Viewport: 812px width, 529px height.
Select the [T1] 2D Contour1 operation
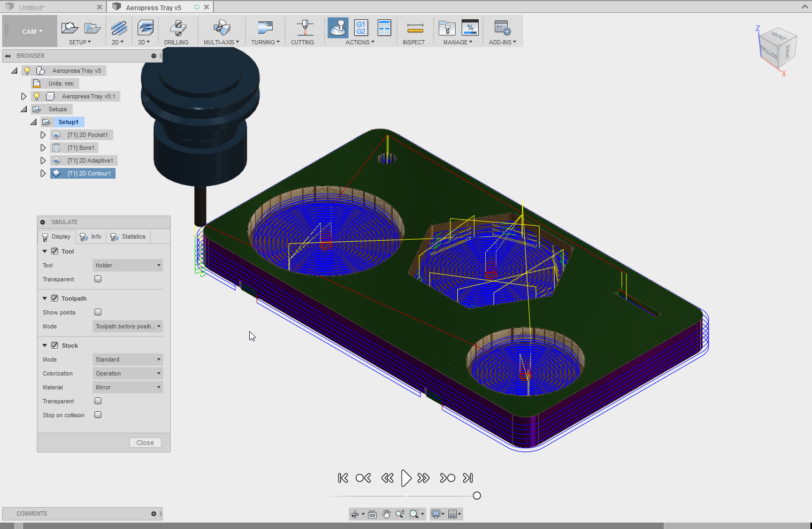click(x=83, y=173)
